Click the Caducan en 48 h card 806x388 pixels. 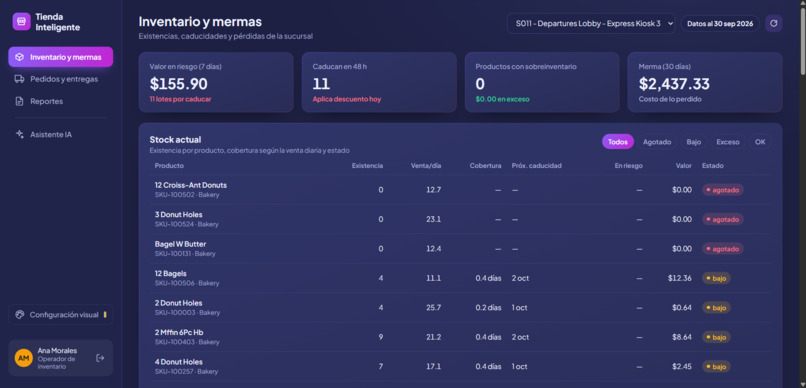pyautogui.click(x=379, y=82)
